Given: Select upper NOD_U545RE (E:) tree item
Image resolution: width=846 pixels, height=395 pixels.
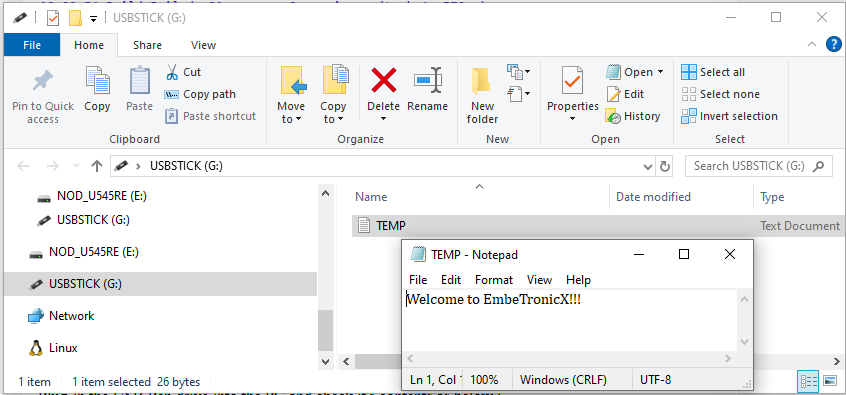Looking at the screenshot, I should (x=92, y=196).
